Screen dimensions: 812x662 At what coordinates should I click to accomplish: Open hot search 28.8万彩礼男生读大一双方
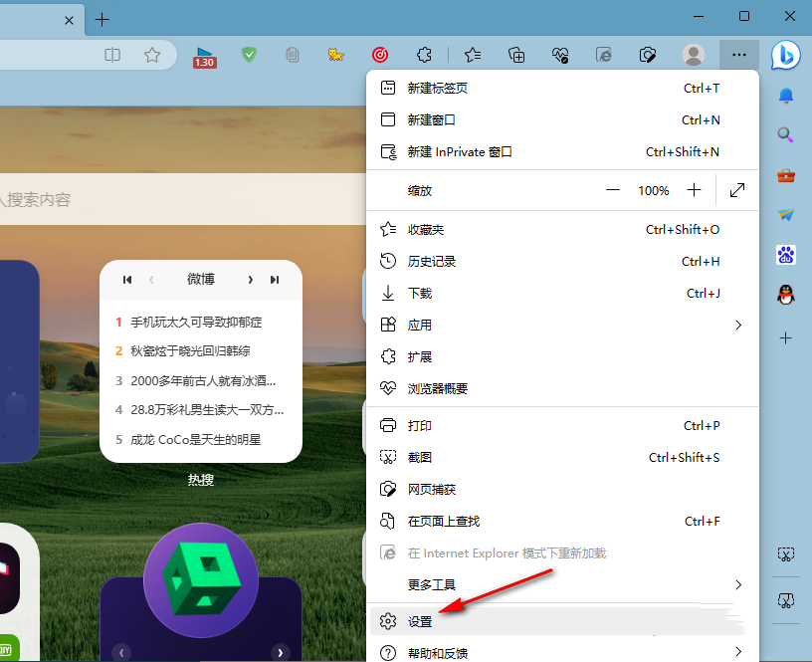point(207,410)
